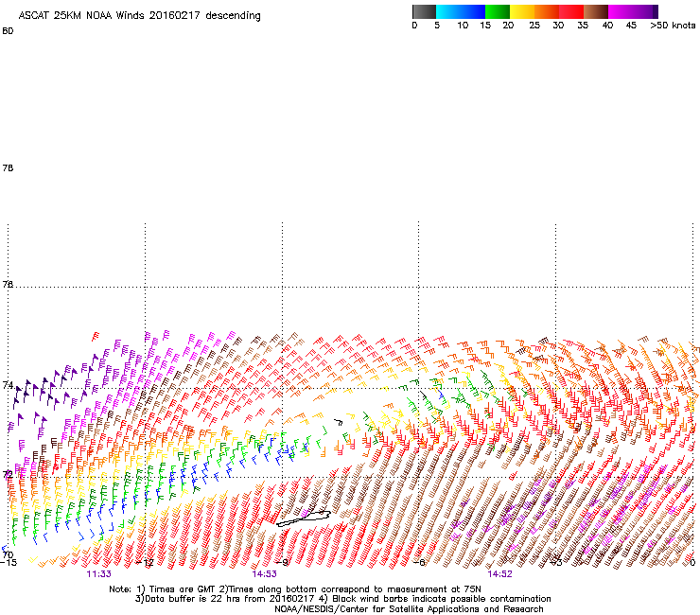Viewport: 700px width, 615px height.
Task: Click the 'Data buffer is 22 hrs' note line
Action: tap(342, 599)
